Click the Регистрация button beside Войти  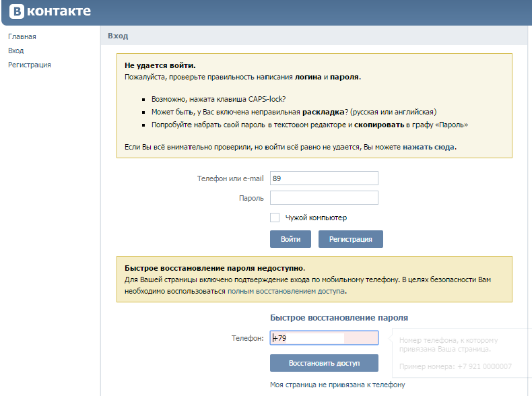(350, 239)
